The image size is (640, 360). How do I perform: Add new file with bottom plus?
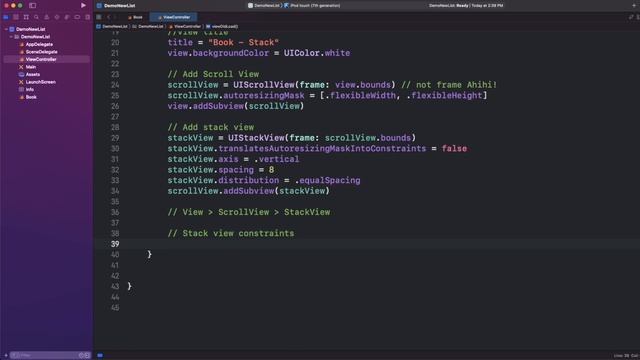pyautogui.click(x=6, y=356)
